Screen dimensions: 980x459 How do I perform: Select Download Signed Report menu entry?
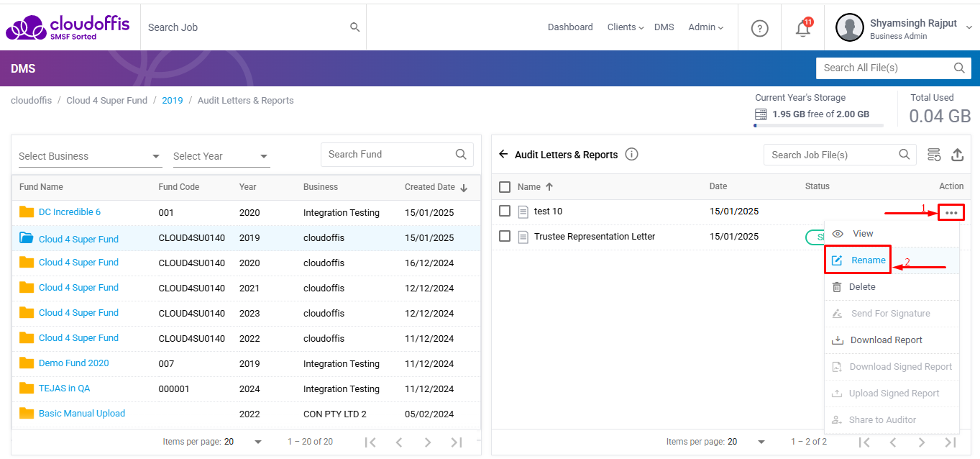(892, 367)
